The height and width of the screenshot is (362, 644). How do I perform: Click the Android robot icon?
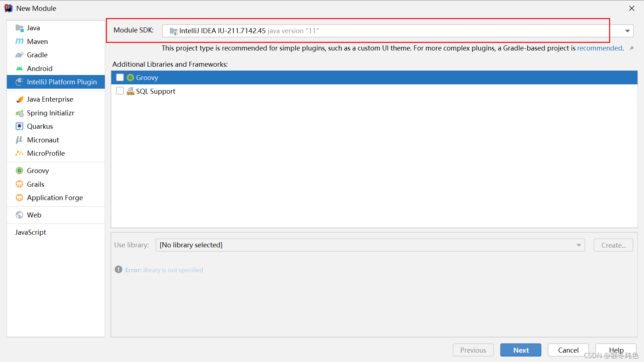coord(19,69)
